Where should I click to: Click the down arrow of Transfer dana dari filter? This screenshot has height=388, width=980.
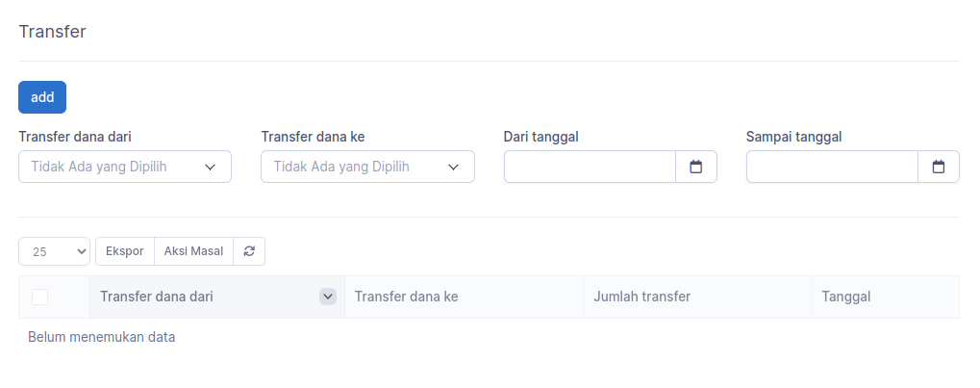click(x=211, y=168)
